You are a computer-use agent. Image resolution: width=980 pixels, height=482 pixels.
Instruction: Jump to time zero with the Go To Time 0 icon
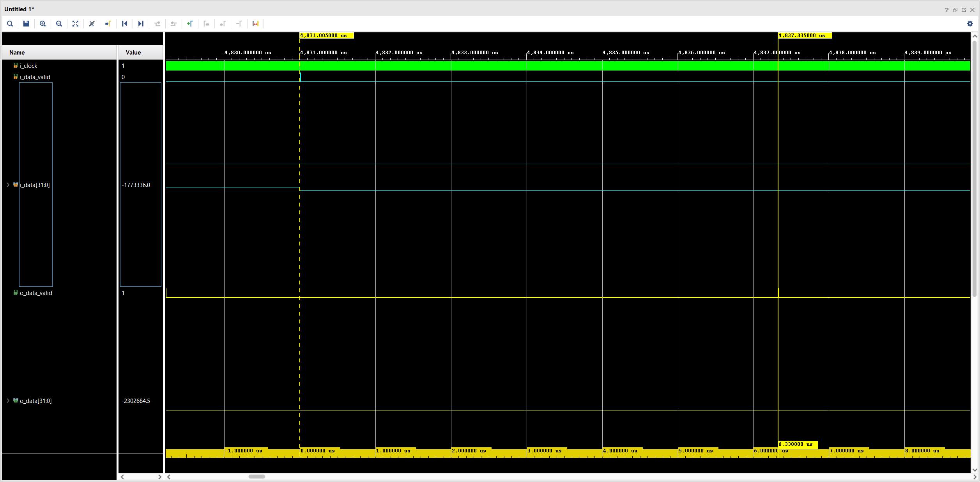[x=125, y=24]
